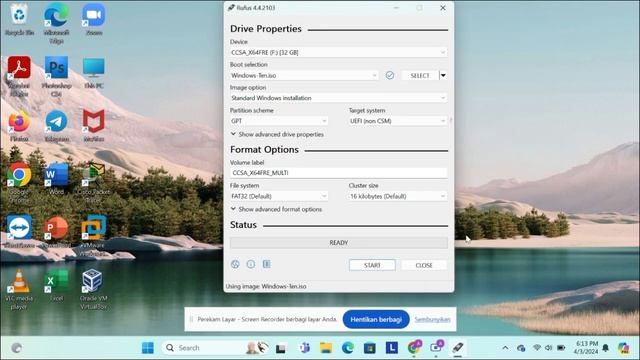Image resolution: width=640 pixels, height=360 pixels.
Task: Open the Device dropdown in Rufus
Action: coord(338,52)
